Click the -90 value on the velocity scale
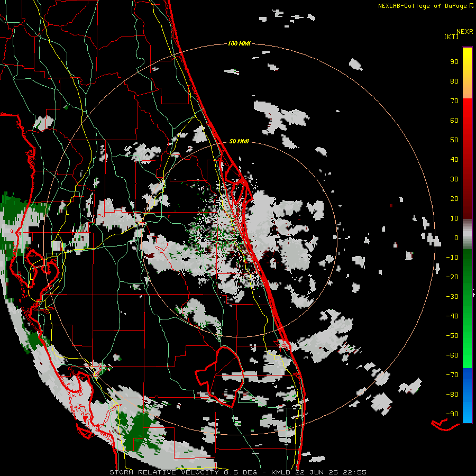Screen dimensions: 476x476 [x=452, y=414]
